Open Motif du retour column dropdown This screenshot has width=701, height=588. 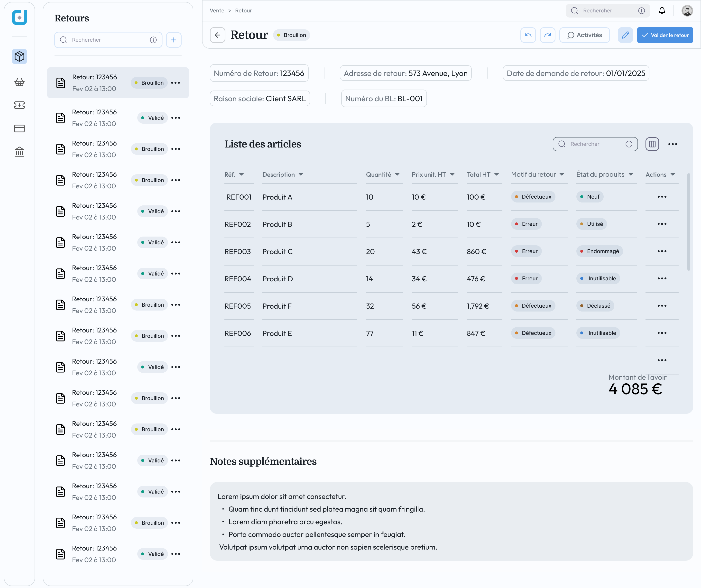tap(562, 174)
